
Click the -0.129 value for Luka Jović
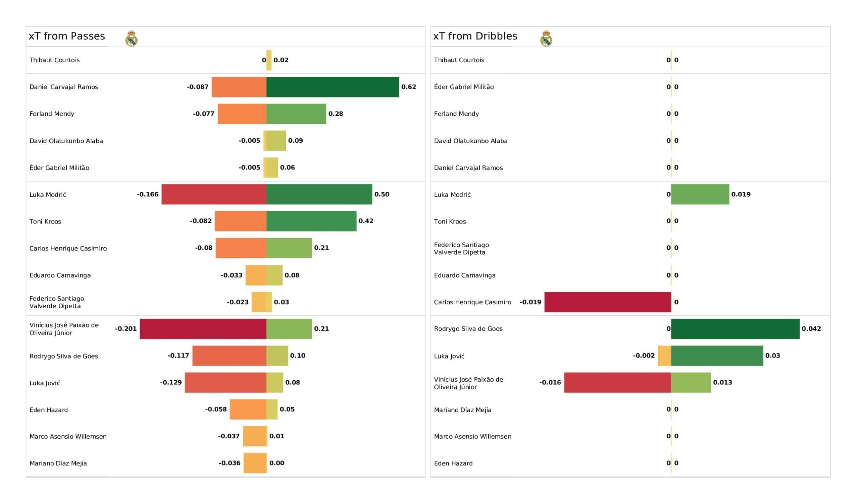pos(171,383)
